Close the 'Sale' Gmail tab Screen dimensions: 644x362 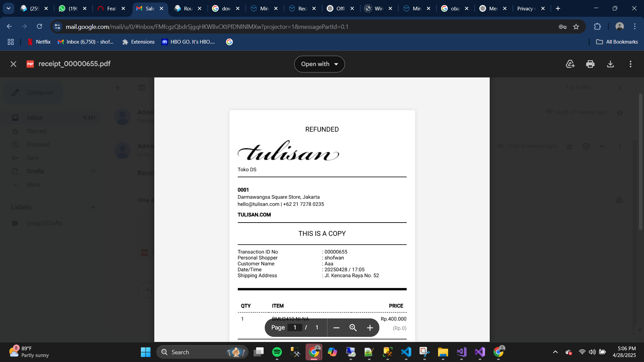161,8
